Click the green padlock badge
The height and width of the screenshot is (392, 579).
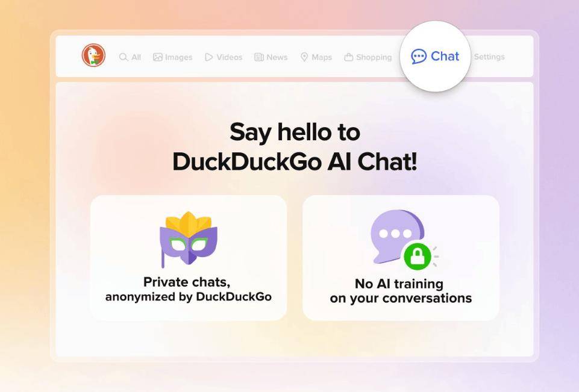pyautogui.click(x=418, y=256)
